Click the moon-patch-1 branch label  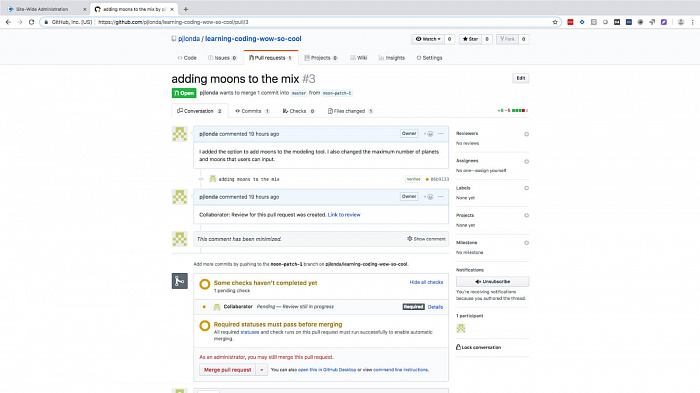coord(337,93)
